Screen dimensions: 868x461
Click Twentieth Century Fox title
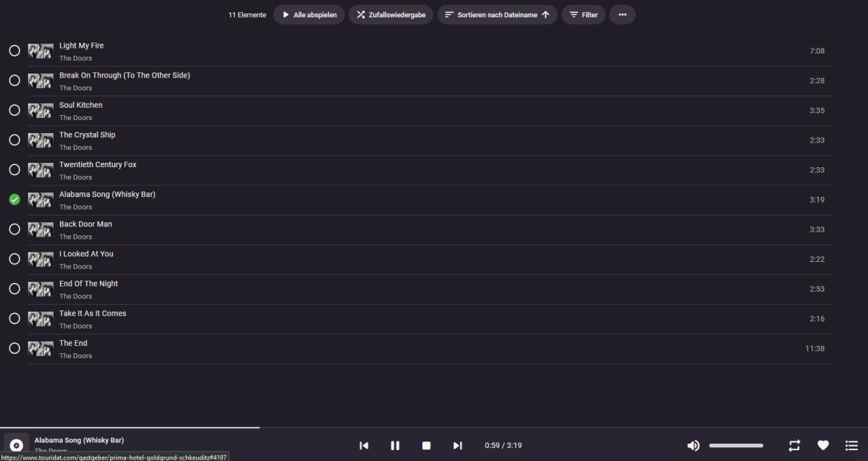98,164
